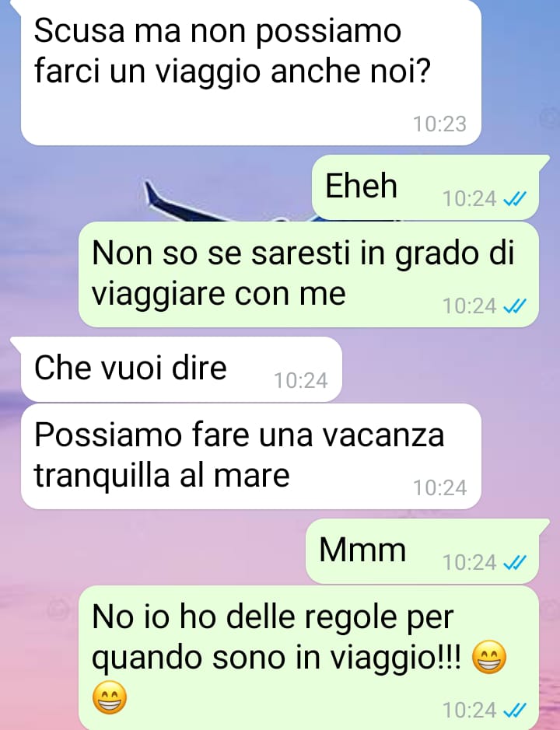Image resolution: width=560 pixels, height=730 pixels.
Task: Tap the grinning emoji on the last line
Action: pos(110,697)
